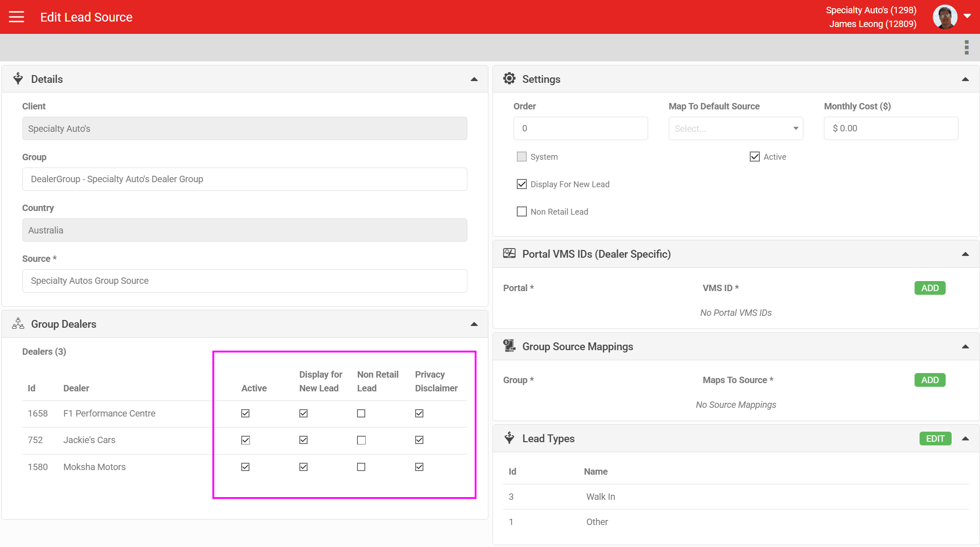
Task: Click the Monthly Cost input field
Action: coord(891,128)
